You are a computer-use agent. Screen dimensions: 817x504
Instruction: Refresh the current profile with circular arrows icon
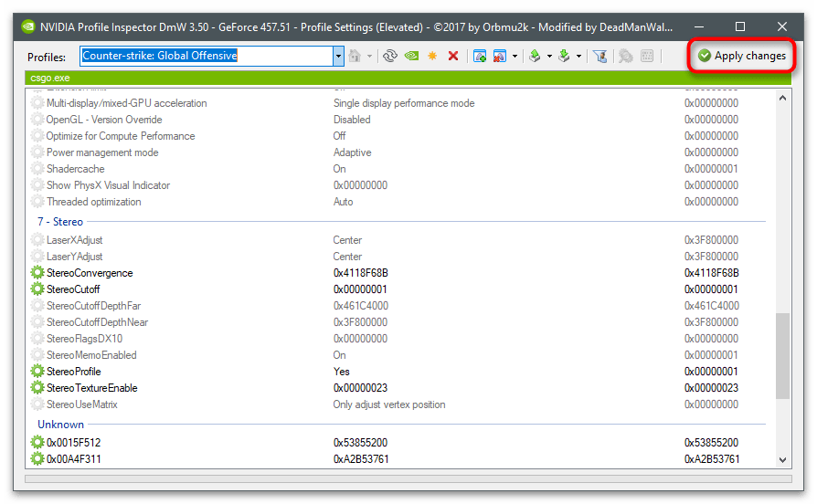tap(389, 56)
